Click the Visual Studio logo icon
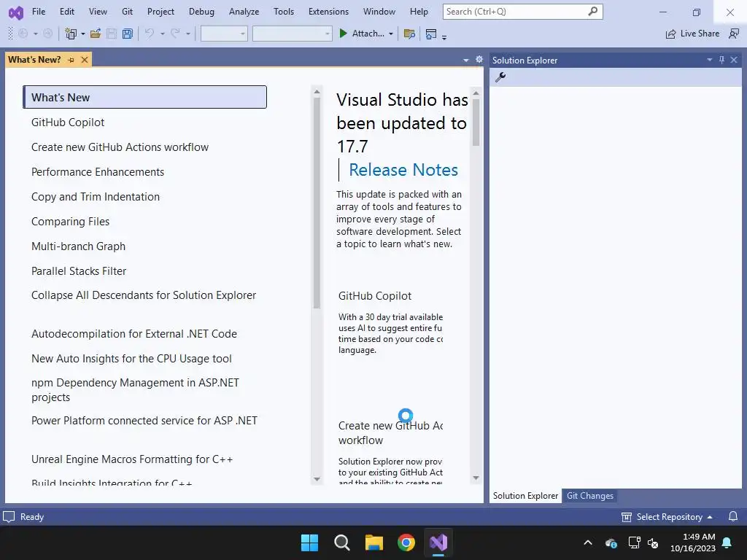 (16, 12)
